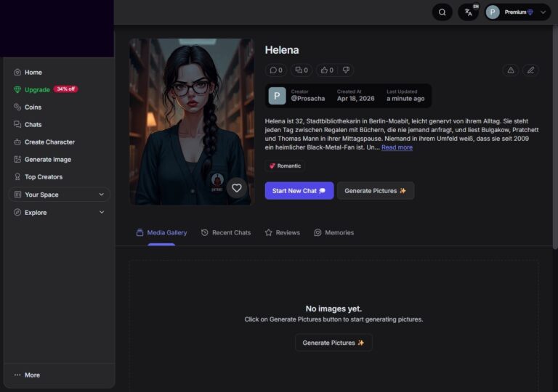Click the Start New Chat button
Image resolution: width=558 pixels, height=392 pixels.
[x=299, y=191]
